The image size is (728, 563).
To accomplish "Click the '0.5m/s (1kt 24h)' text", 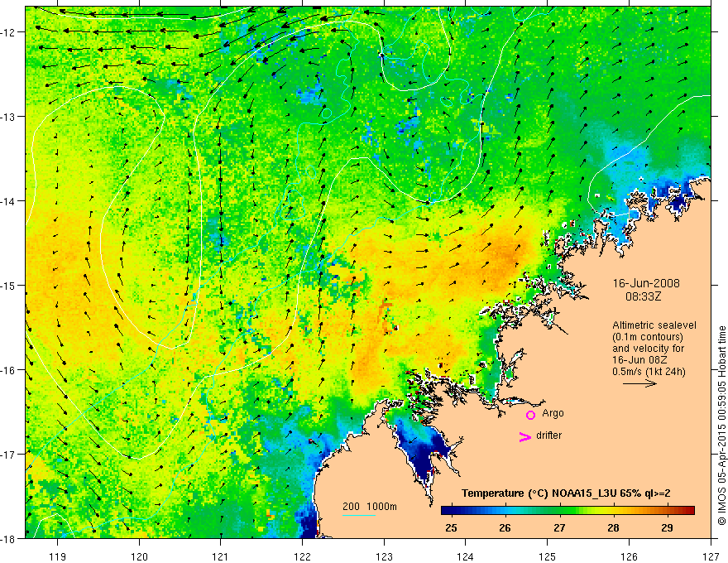I will pyautogui.click(x=649, y=371).
